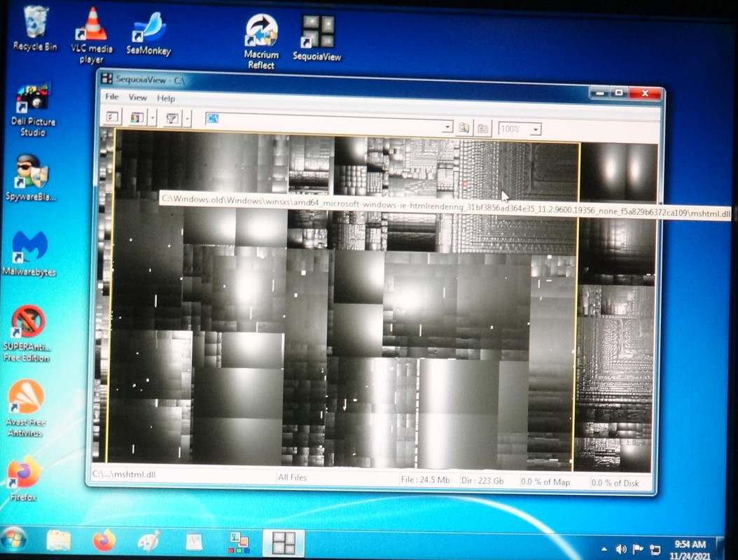Show hidden system tray icons arrow
Screen dimensions: 738x560
pyautogui.click(x=604, y=549)
